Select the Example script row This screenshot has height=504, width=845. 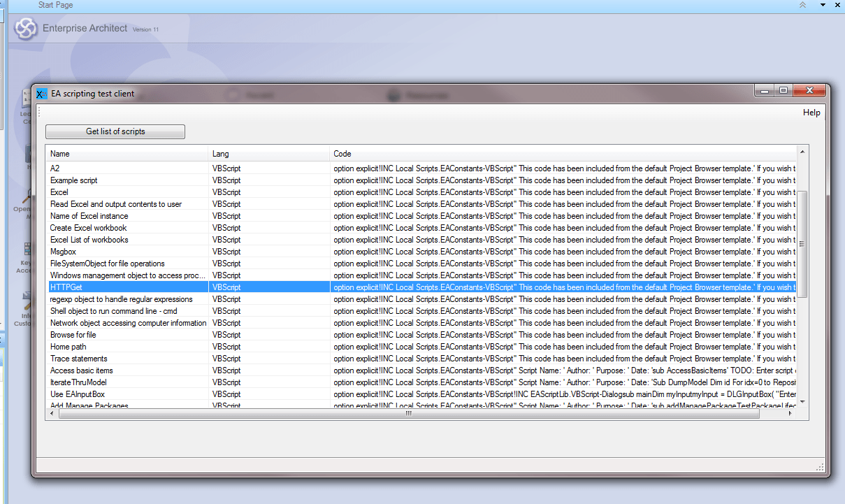coord(421,180)
